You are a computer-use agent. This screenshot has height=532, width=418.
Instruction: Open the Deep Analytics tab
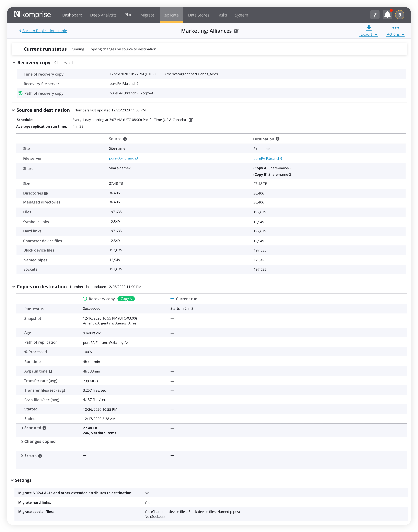click(103, 15)
